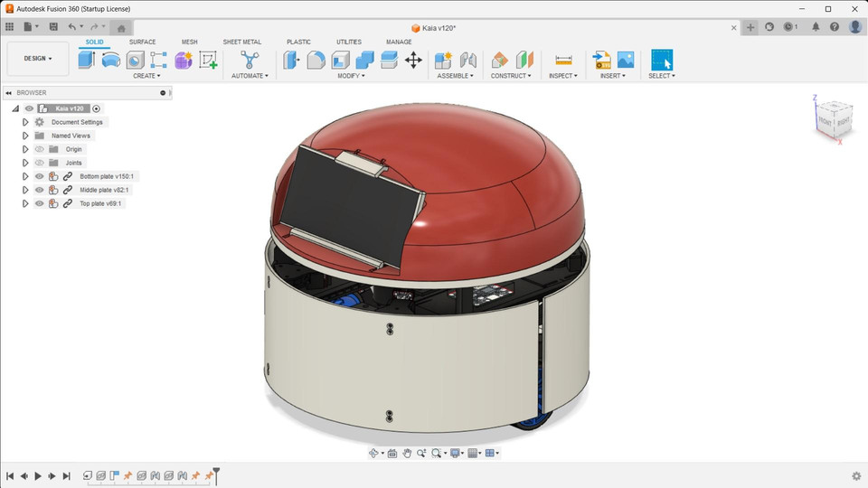Click the Measure tool icon

563,60
